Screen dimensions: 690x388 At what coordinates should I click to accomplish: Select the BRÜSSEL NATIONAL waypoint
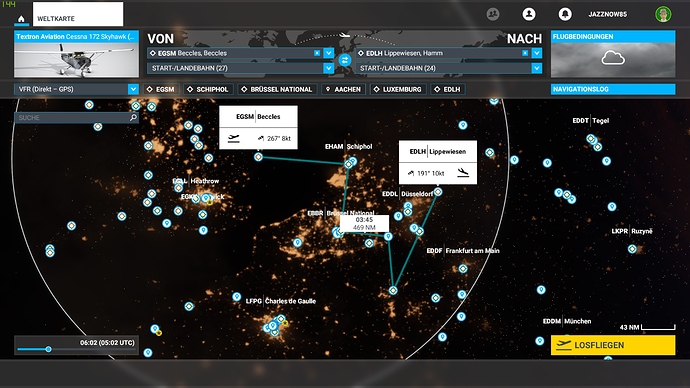[277, 89]
